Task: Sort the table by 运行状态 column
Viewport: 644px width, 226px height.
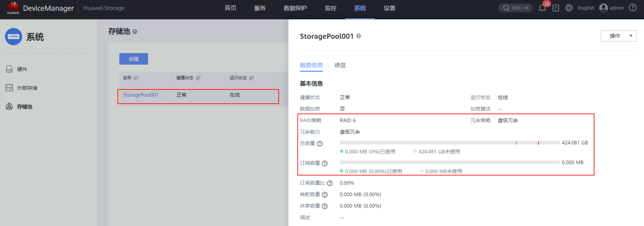Action: click(x=252, y=78)
